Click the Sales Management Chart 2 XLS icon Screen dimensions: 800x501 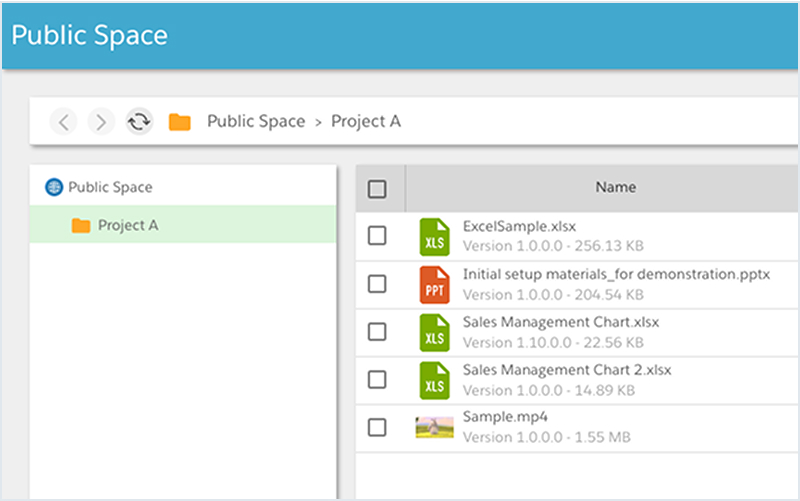click(x=435, y=381)
